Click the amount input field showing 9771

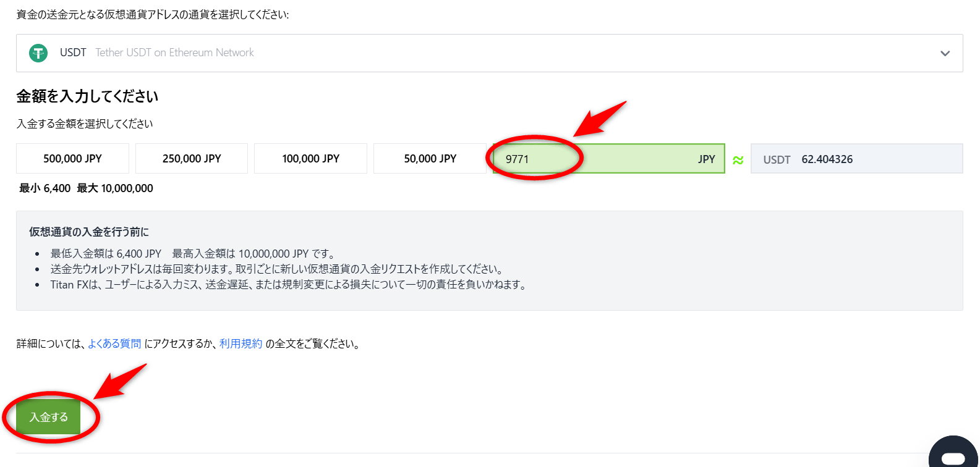click(x=594, y=159)
